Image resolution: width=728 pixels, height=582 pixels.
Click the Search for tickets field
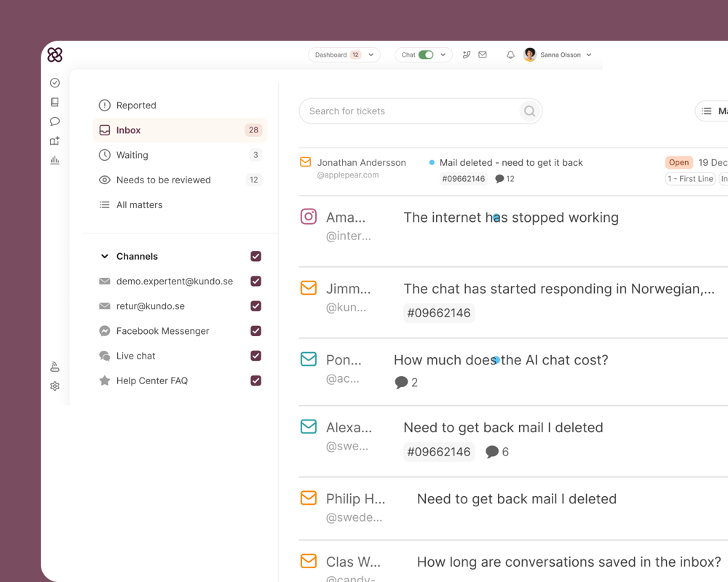coord(420,111)
